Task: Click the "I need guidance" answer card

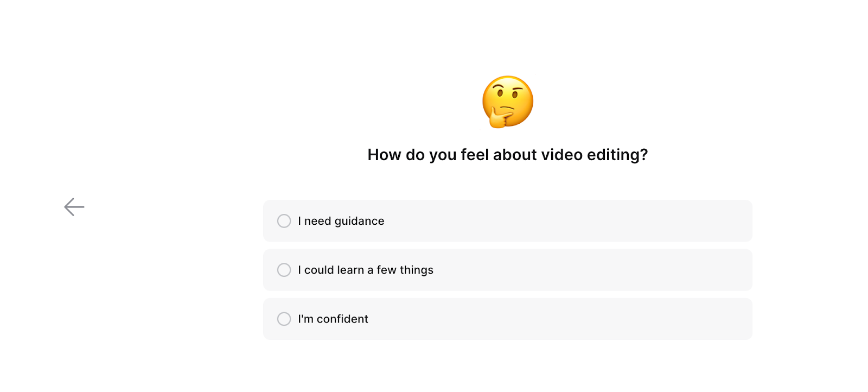Action: (x=507, y=221)
